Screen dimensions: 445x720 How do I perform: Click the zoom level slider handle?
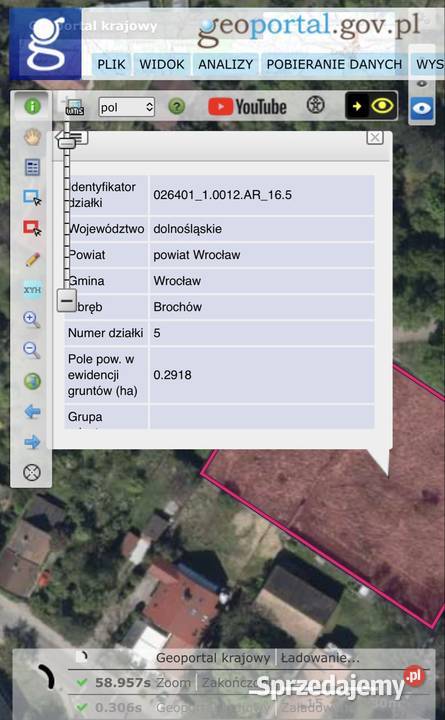[67, 143]
